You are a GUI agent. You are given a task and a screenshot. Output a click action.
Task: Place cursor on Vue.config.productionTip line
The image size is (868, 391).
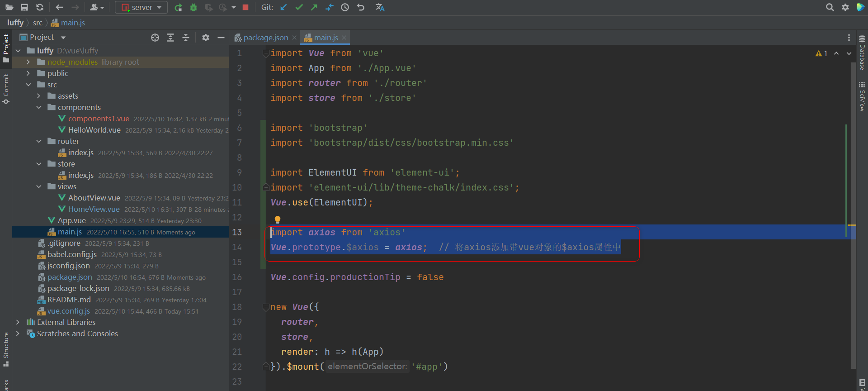click(357, 277)
